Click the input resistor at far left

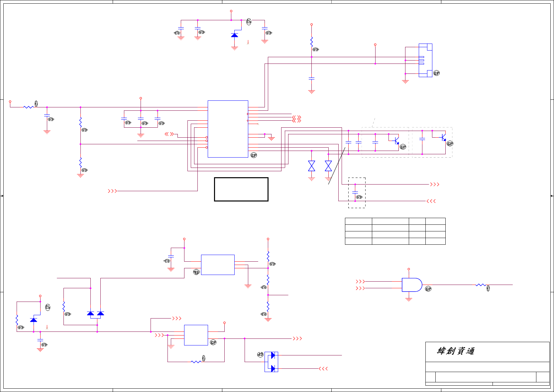point(29,107)
